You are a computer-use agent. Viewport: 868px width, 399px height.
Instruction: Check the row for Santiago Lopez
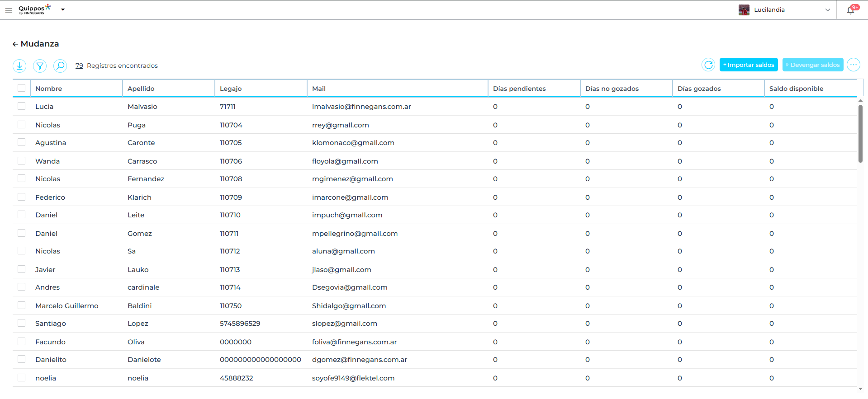[x=22, y=323]
